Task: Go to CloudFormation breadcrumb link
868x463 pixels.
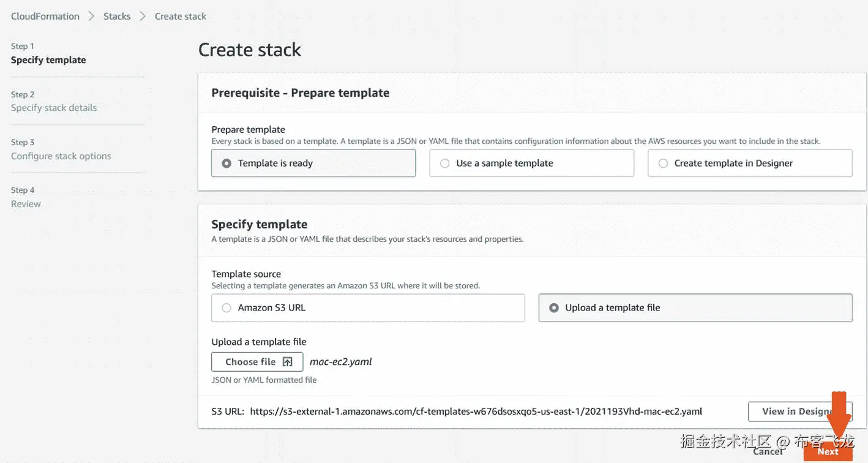Action: (x=45, y=17)
